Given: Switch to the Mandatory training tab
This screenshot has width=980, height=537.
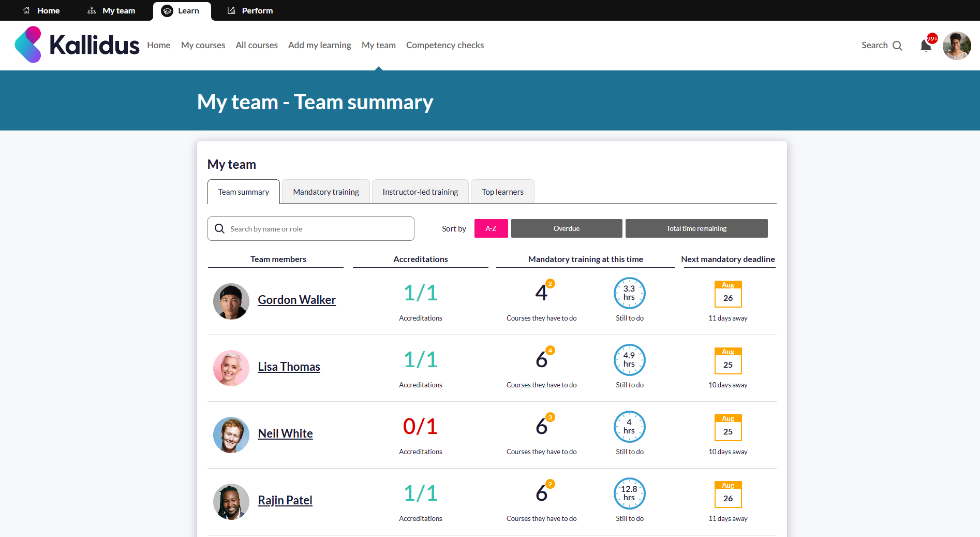Looking at the screenshot, I should point(325,192).
